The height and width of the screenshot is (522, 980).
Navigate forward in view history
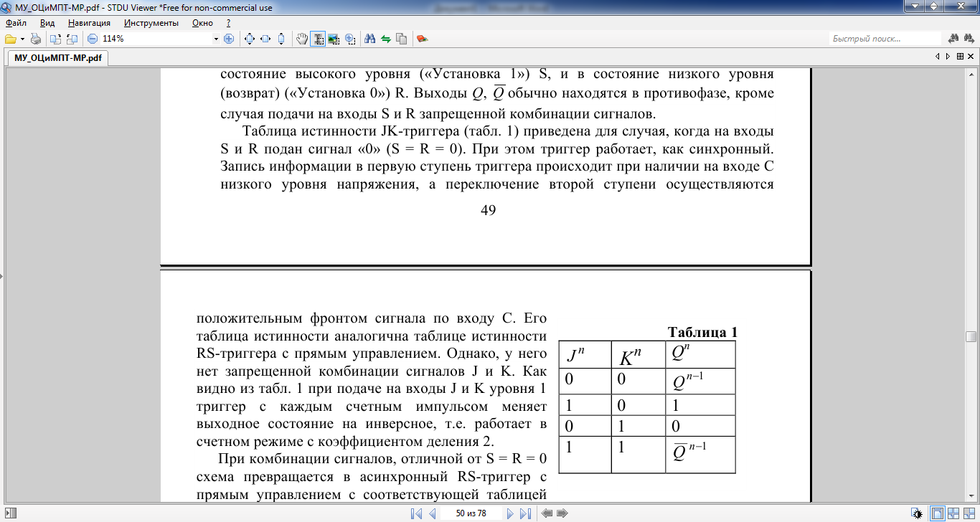click(562, 513)
